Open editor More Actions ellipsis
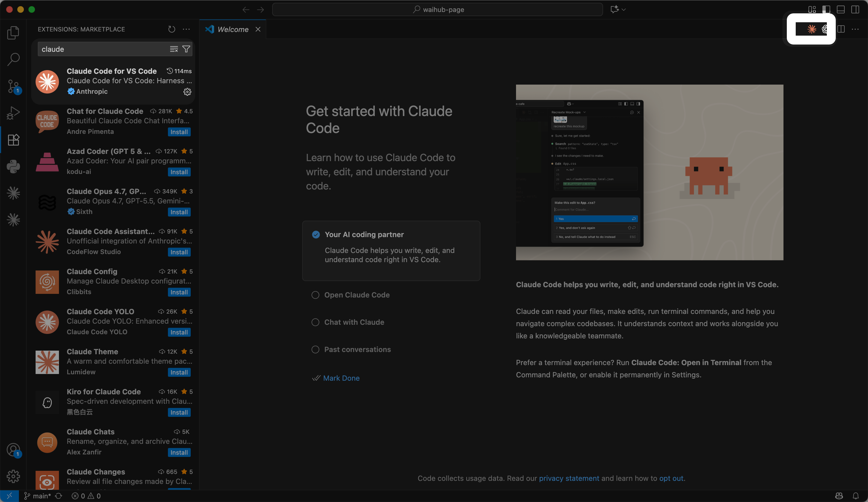Screen dimensions: 868x502 click(x=855, y=29)
